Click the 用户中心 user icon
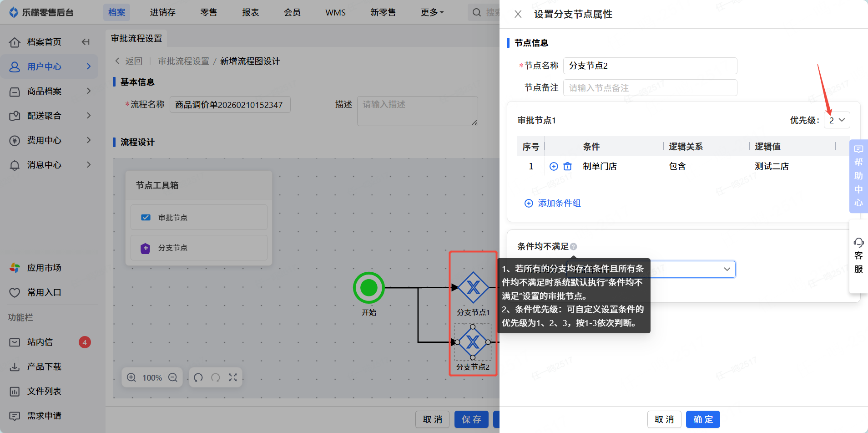This screenshot has height=433, width=868. coord(15,67)
